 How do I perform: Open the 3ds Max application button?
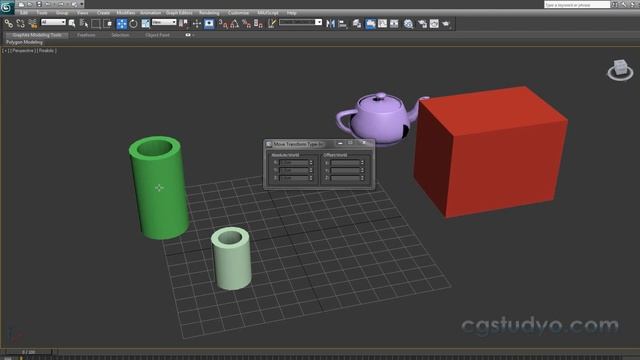[7, 7]
